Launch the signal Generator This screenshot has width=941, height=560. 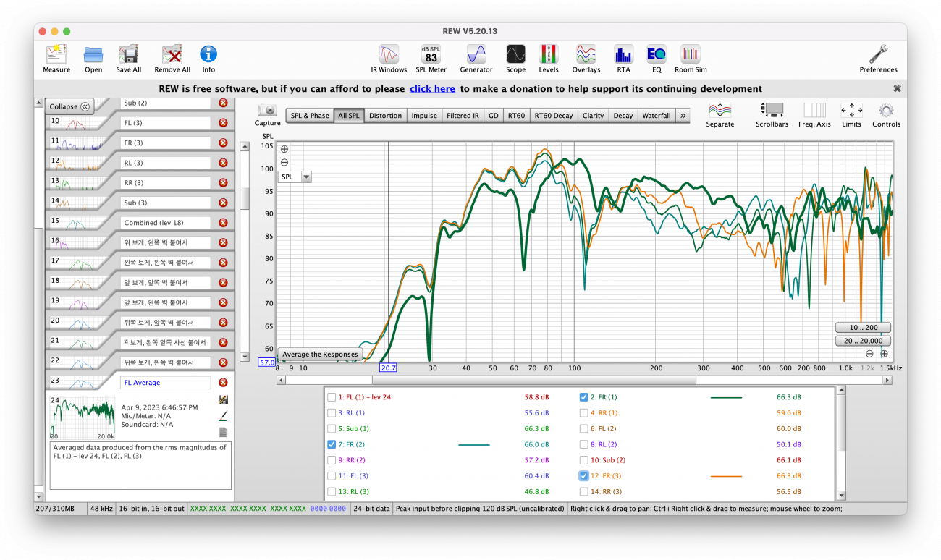click(476, 54)
